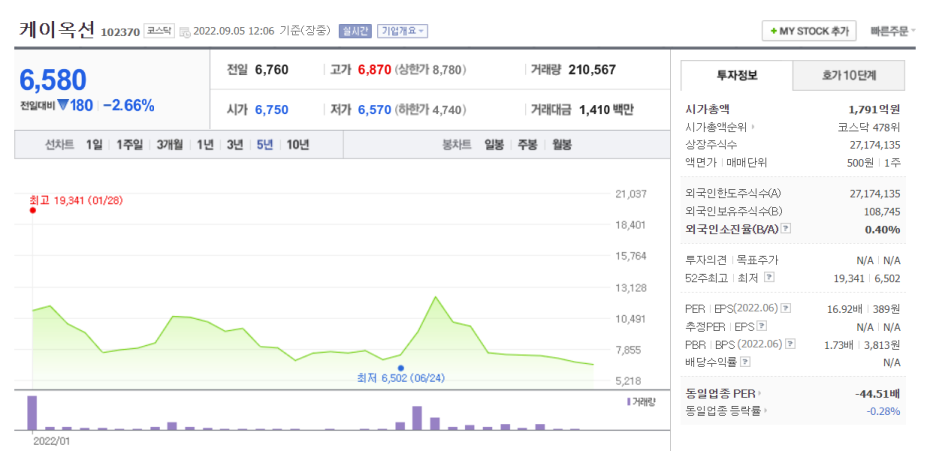Click the MY STOCK 추가 button
Viewport: 936px width, 451px height.
(x=809, y=31)
